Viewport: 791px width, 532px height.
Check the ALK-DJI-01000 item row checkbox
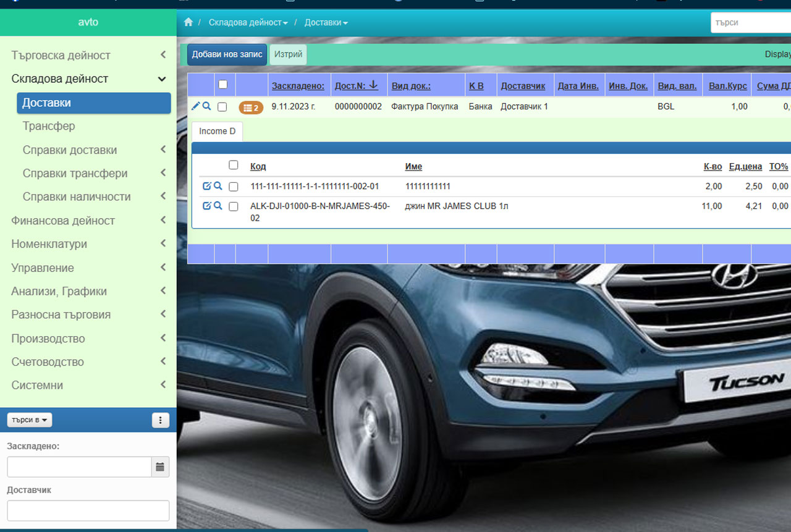pyautogui.click(x=234, y=206)
